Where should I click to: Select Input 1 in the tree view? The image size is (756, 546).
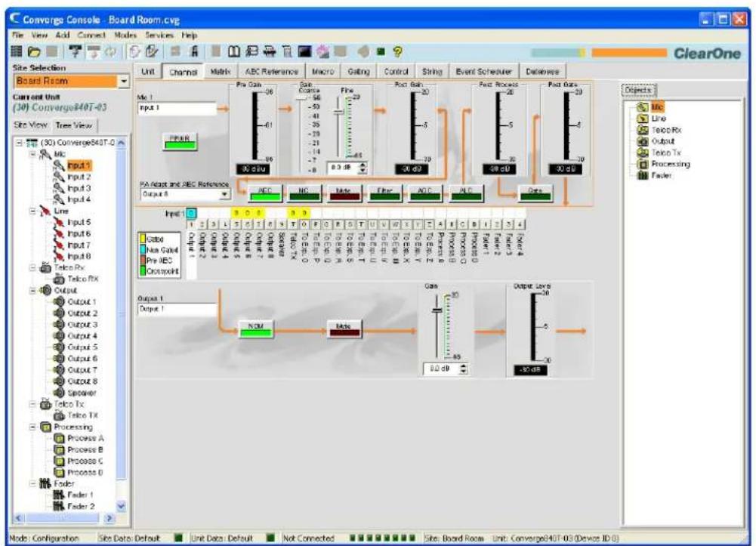pyautogui.click(x=79, y=165)
